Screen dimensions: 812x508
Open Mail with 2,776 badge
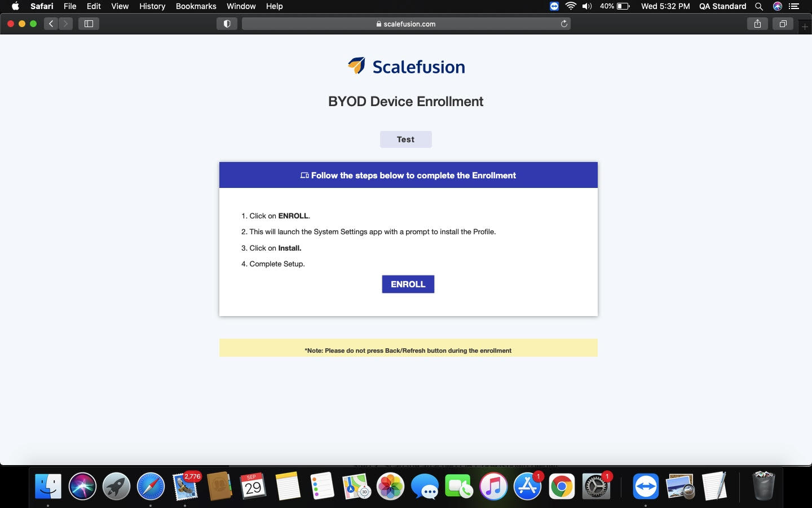coord(186,487)
